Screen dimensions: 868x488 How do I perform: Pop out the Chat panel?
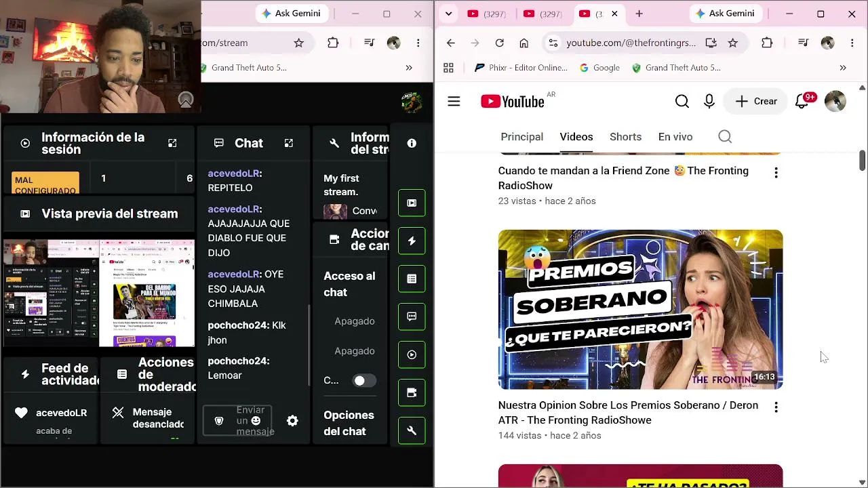289,143
